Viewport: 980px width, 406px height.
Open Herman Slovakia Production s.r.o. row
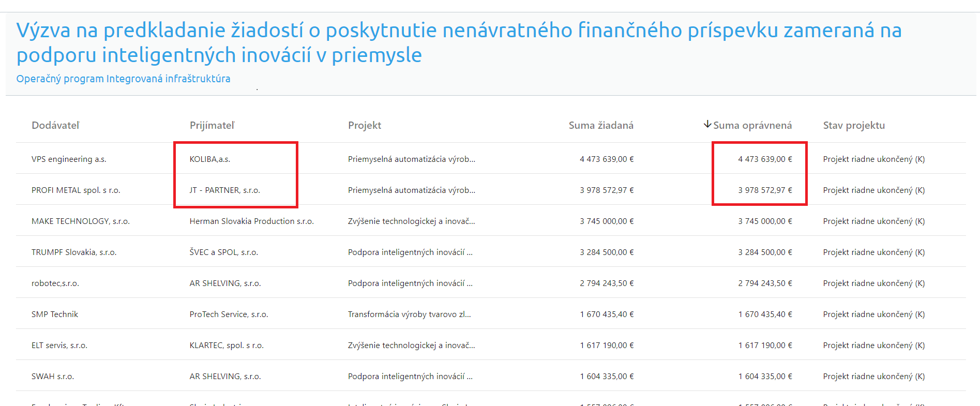(x=251, y=221)
